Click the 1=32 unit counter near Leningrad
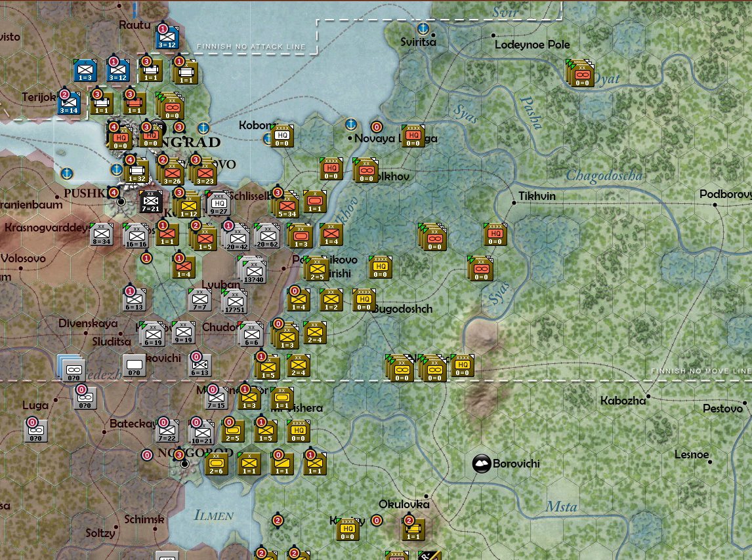752x560 pixels. (x=136, y=172)
